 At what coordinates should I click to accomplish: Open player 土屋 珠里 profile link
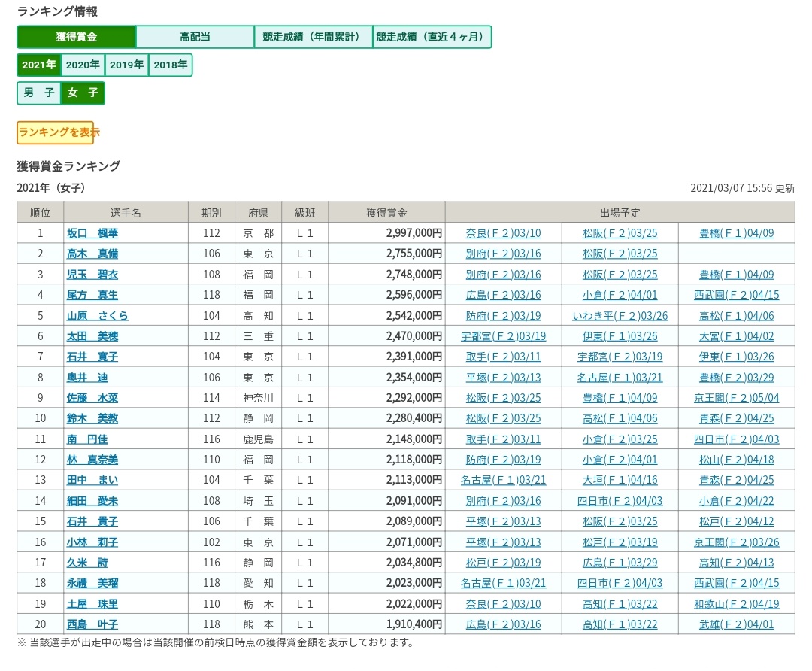(x=92, y=603)
